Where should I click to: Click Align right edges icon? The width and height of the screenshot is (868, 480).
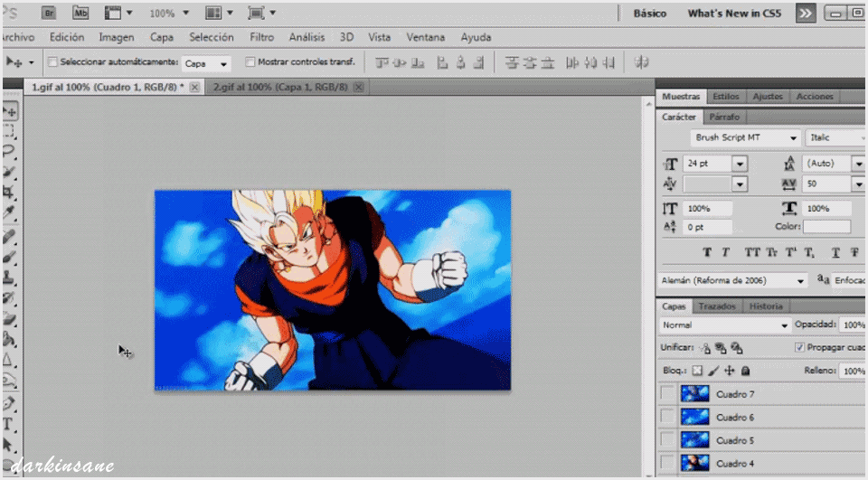tap(479, 62)
